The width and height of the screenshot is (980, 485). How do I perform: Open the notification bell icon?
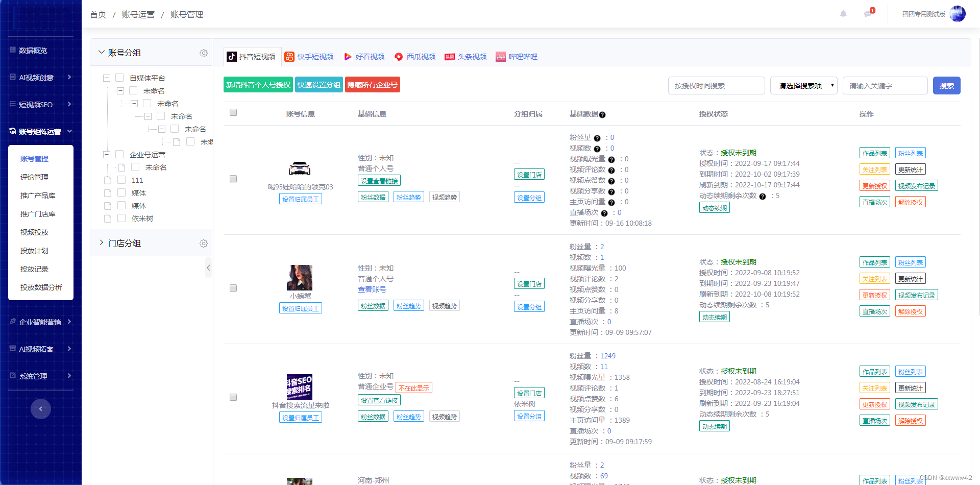tap(843, 14)
